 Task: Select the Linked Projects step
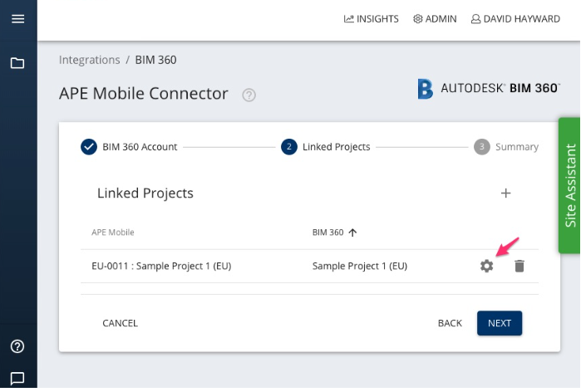tap(326, 147)
